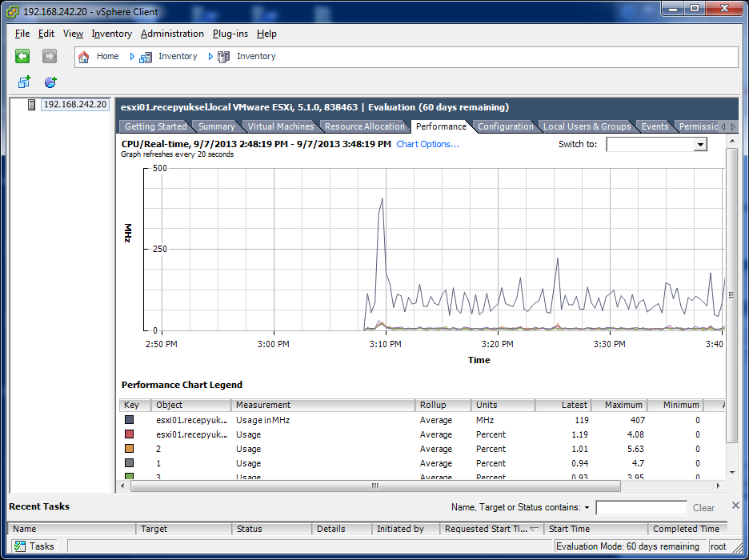Screen dimensions: 749x560
Task: Click the Tasks status bar button
Action: pos(34,546)
